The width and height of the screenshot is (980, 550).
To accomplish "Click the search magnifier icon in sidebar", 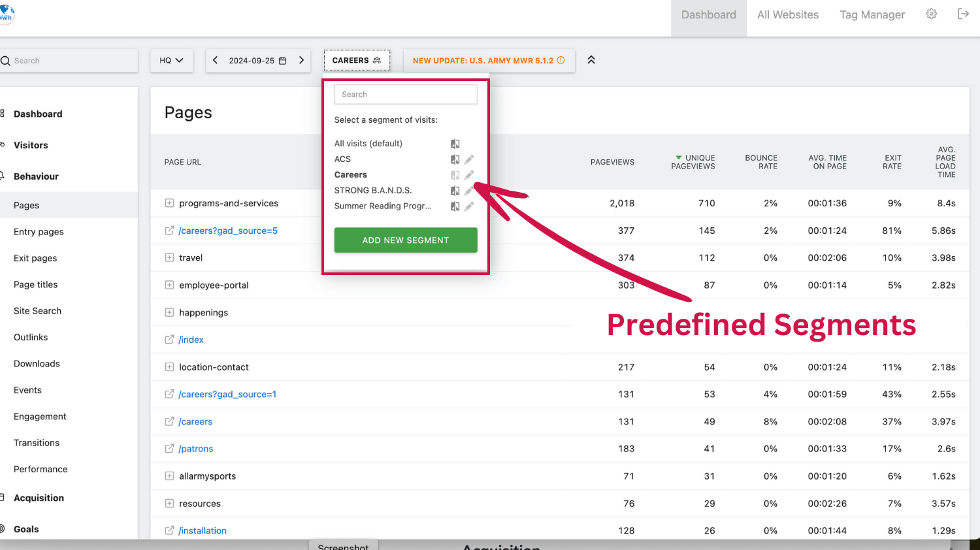I will point(5,61).
